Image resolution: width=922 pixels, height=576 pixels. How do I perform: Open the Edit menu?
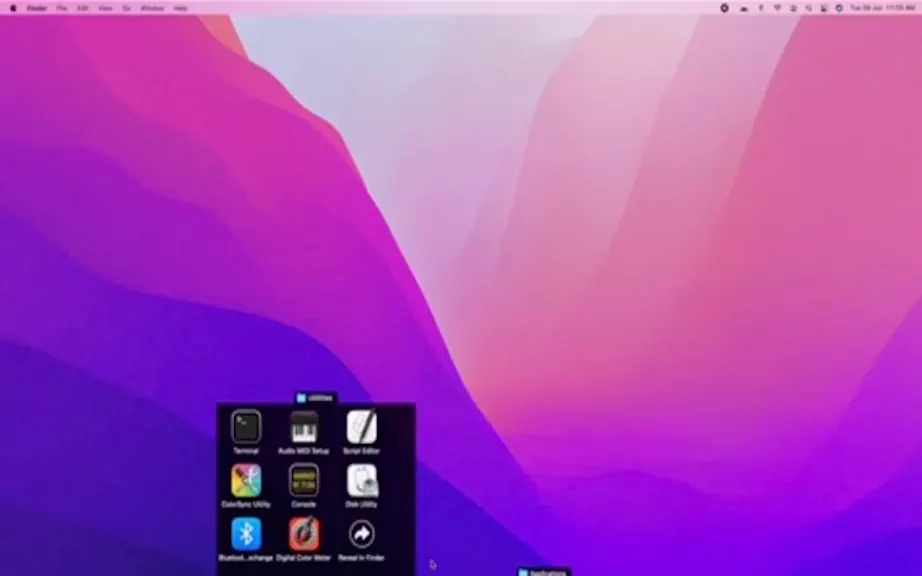(x=83, y=8)
